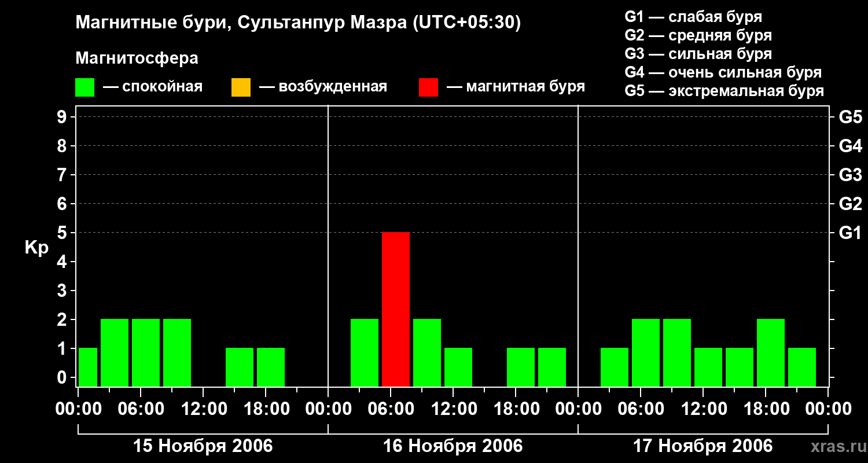Click the '15 Ноября 2006' date label

click(x=203, y=446)
